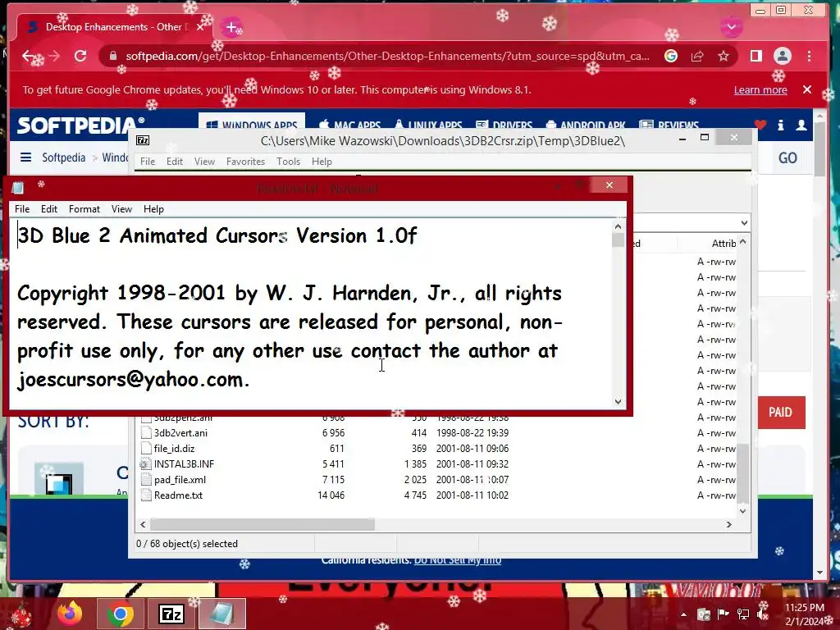Open Notepad Help menu
This screenshot has height=630, width=840.
pyautogui.click(x=153, y=209)
